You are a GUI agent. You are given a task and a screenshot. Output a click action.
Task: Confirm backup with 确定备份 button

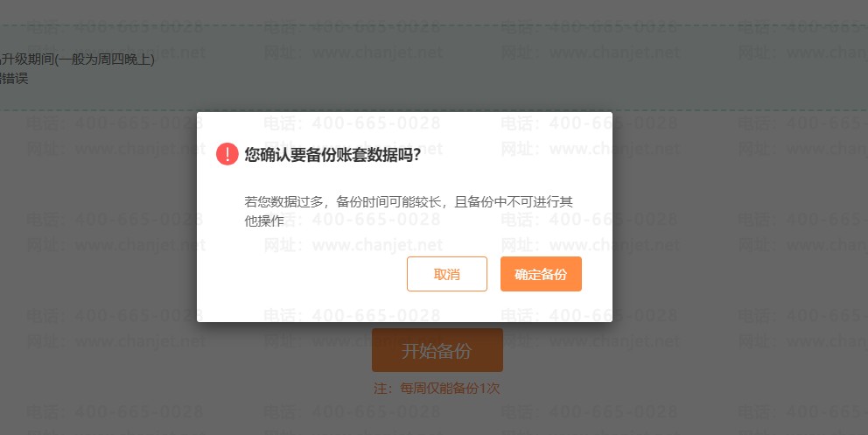[541, 274]
